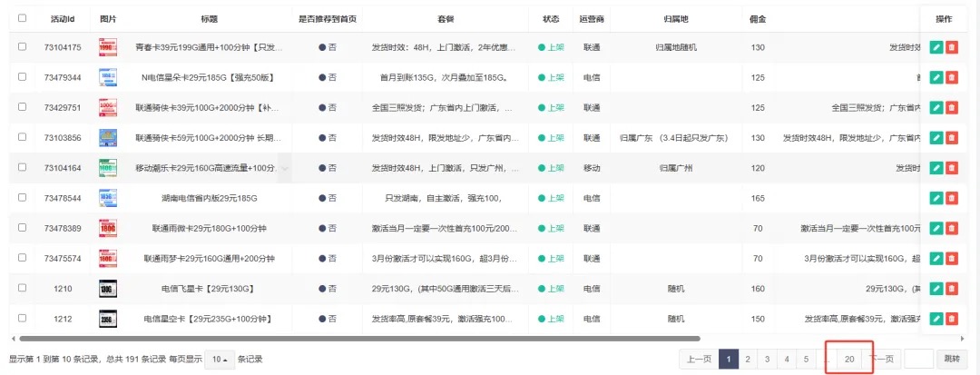
Task: Delete row with ID 73478544
Action: click(x=951, y=198)
